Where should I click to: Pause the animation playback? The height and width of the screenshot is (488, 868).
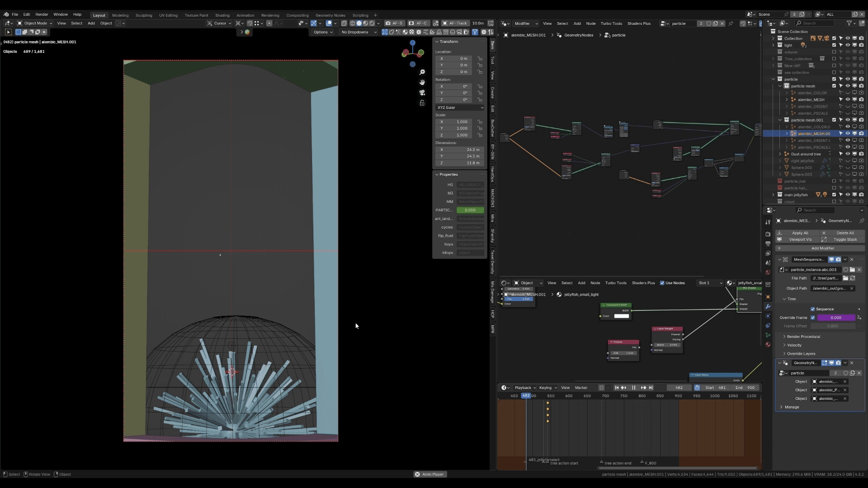pyautogui.click(x=633, y=388)
